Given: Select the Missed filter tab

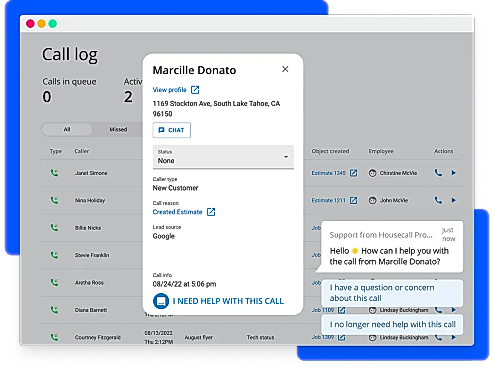Looking at the screenshot, I should (118, 129).
